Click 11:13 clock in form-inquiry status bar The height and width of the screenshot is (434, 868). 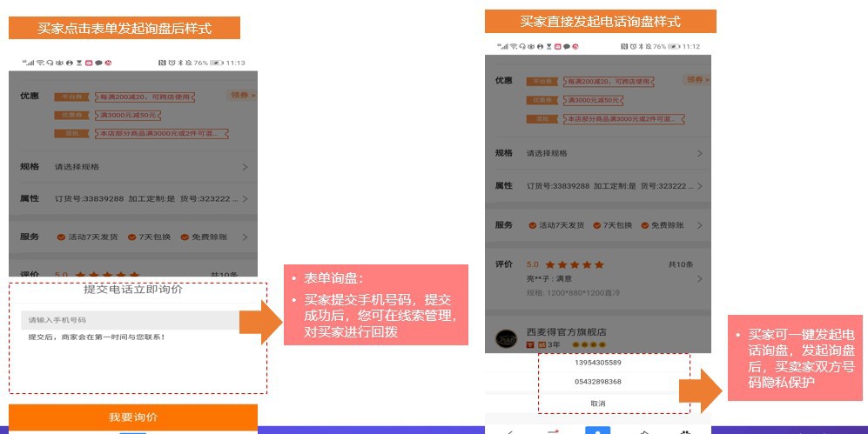(235, 63)
